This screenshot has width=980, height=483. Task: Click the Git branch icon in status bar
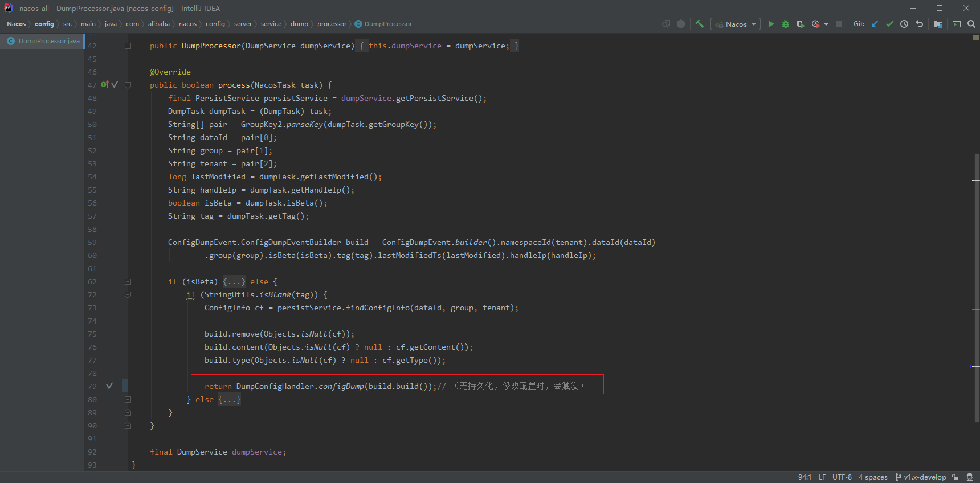click(x=898, y=477)
